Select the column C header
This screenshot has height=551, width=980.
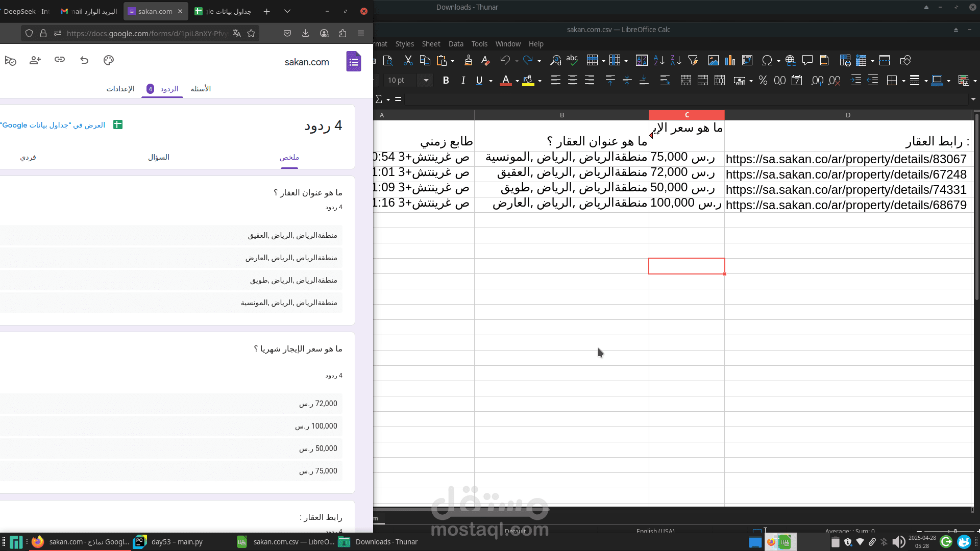687,115
